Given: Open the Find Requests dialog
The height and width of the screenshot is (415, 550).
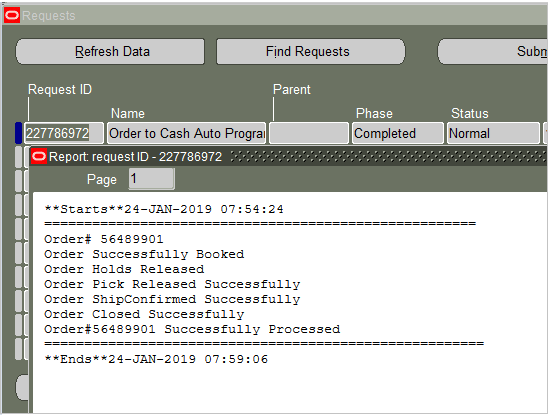Looking at the screenshot, I should [310, 52].
